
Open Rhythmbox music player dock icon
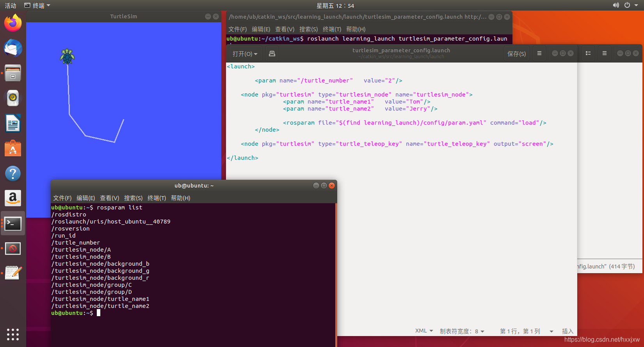13,98
